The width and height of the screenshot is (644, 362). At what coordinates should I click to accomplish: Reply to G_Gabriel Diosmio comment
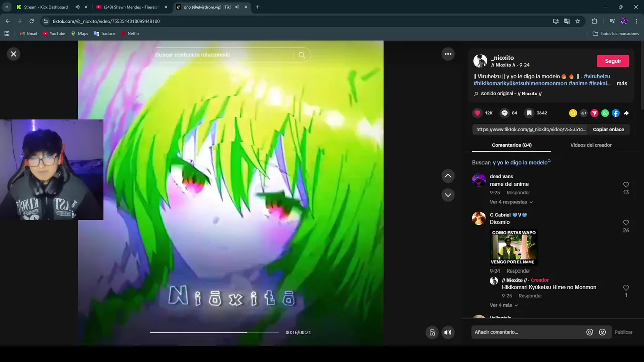(518, 271)
